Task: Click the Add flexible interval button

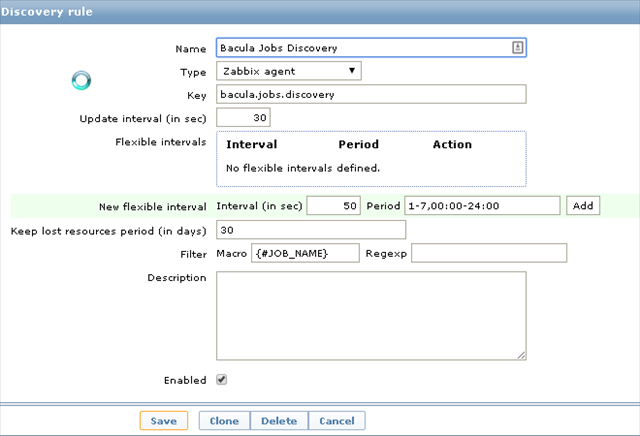Action: click(x=583, y=206)
